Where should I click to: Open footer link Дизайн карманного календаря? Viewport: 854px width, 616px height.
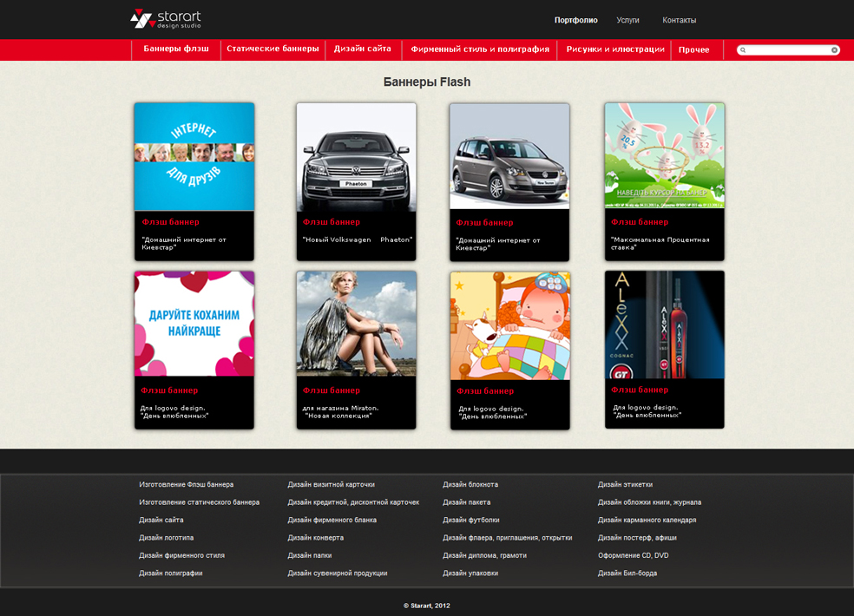647,520
